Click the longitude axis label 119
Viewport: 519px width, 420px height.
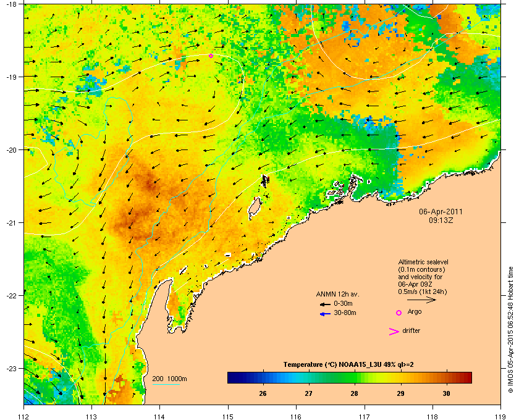pos(501,417)
